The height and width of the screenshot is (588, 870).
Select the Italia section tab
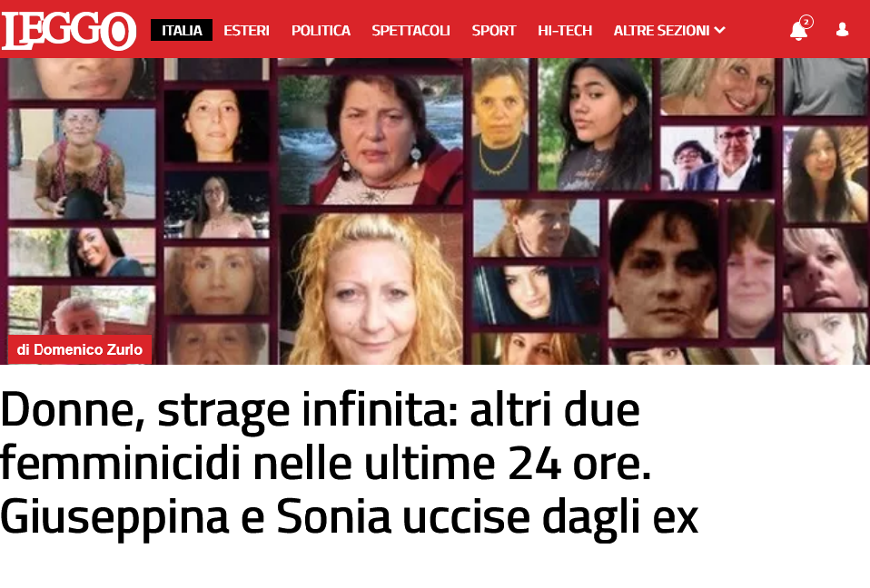182,31
